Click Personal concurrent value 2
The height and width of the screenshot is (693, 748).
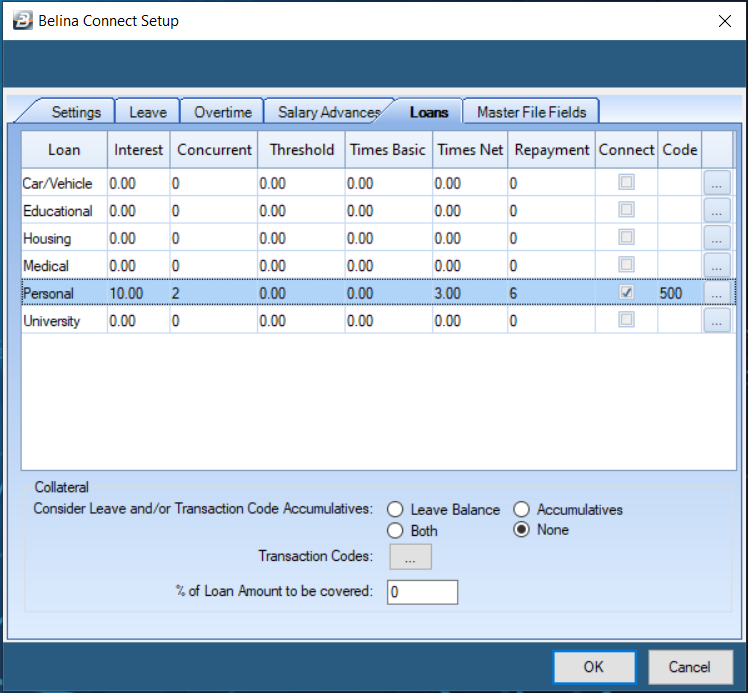point(214,293)
